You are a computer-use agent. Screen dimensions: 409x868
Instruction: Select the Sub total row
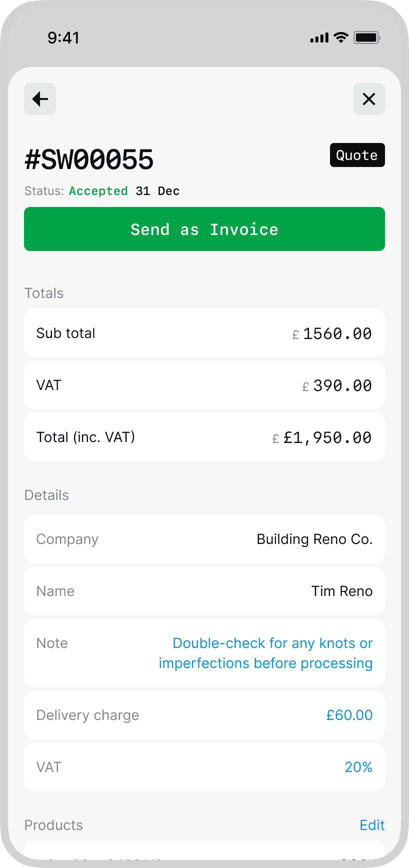(x=204, y=333)
